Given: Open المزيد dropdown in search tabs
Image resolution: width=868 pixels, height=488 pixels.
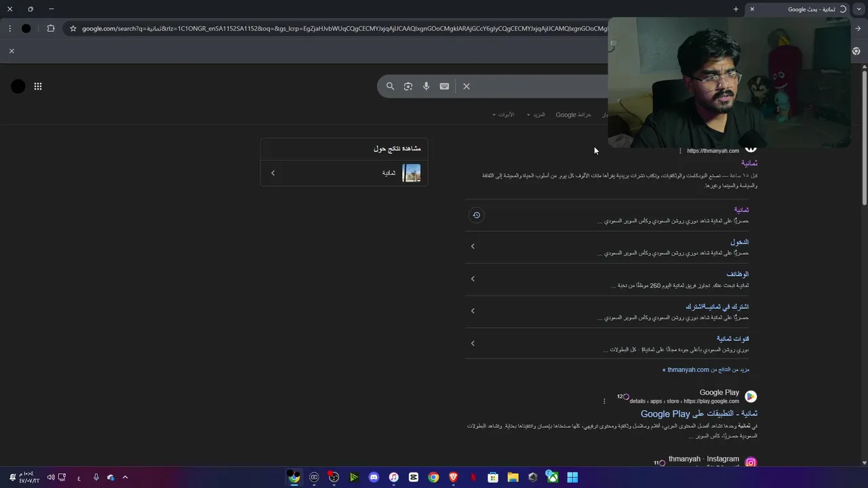Looking at the screenshot, I should (536, 115).
